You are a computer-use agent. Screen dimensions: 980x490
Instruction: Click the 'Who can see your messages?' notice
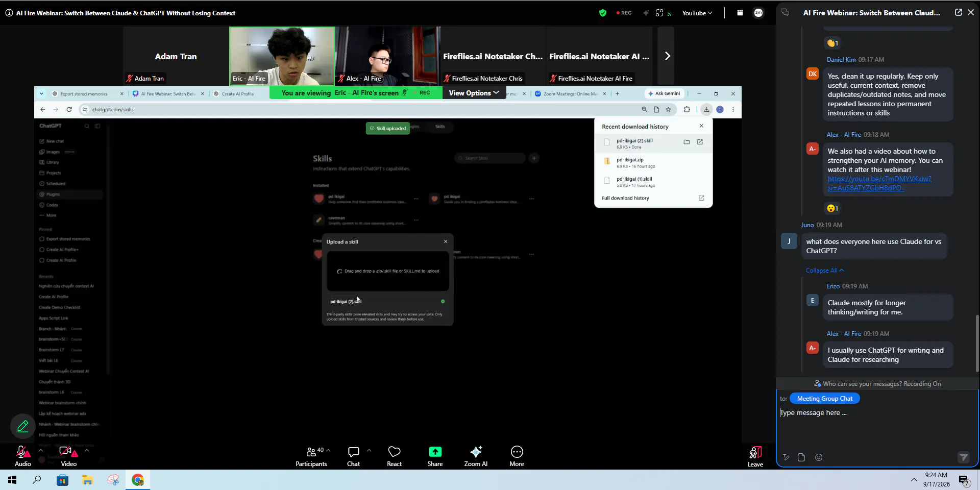(877, 384)
